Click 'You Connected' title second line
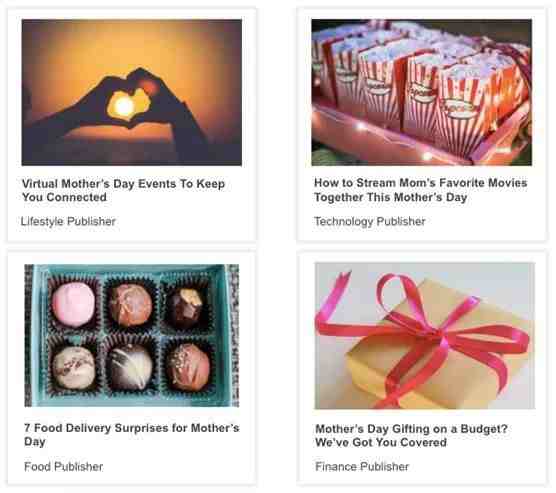The height and width of the screenshot is (493, 556). [x=64, y=197]
